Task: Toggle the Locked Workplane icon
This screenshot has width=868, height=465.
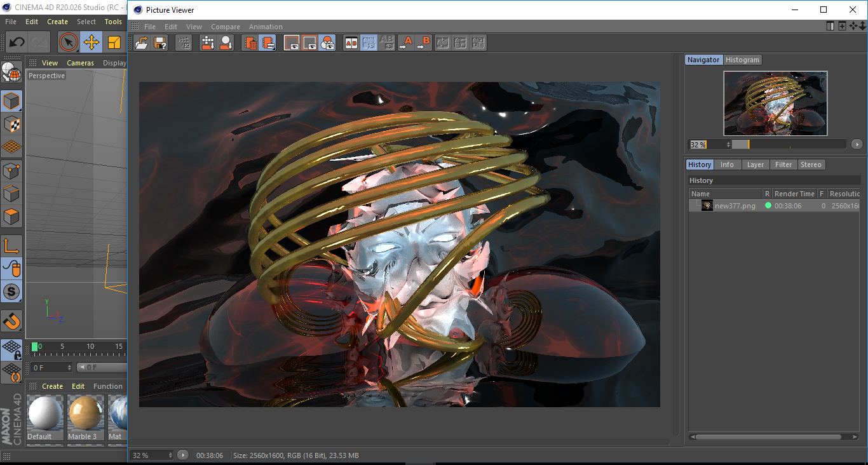Action: pos(11,349)
